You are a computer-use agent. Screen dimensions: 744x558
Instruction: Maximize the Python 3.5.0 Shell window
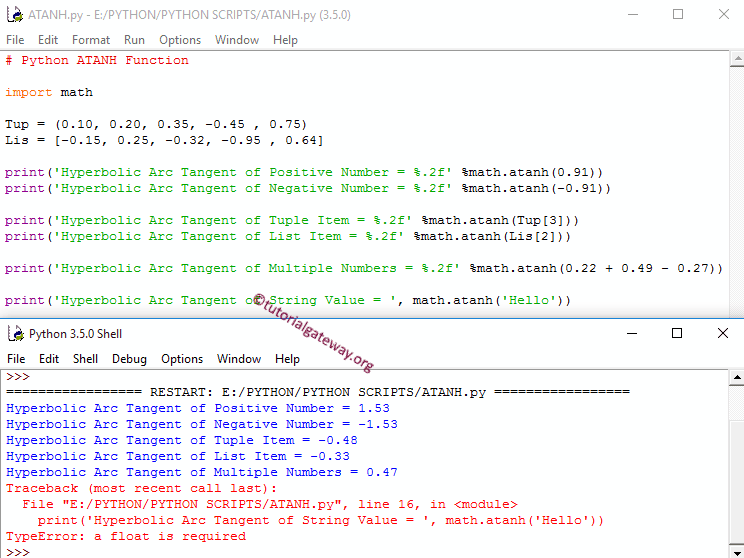[677, 333]
